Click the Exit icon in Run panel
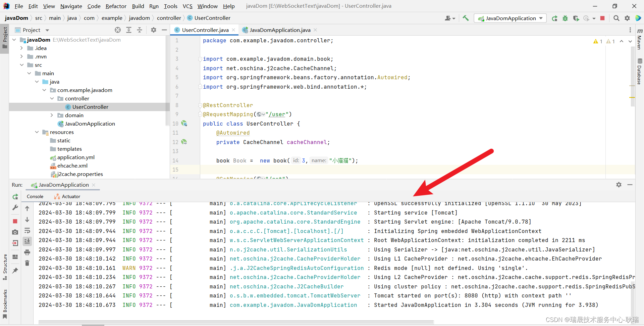Viewport: 644px width, 326px height. 15,243
